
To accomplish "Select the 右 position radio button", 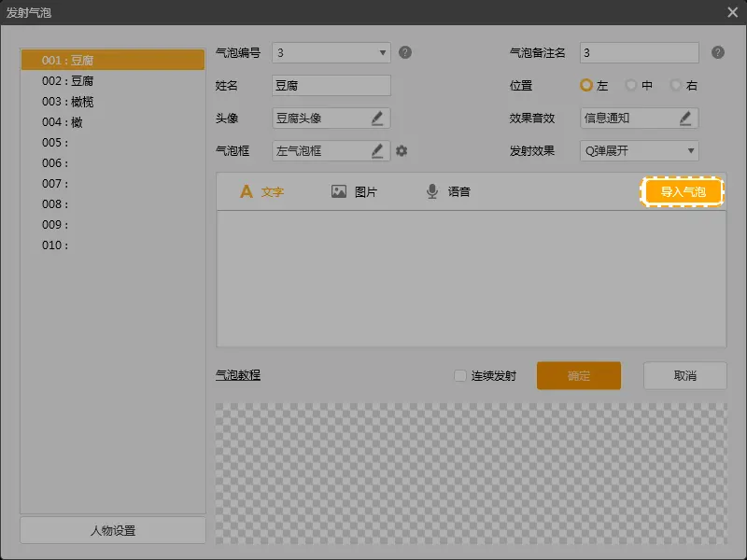I will 676,85.
